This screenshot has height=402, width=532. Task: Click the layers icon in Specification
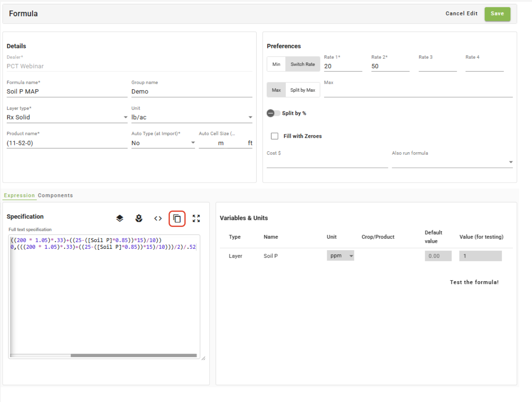pyautogui.click(x=120, y=218)
